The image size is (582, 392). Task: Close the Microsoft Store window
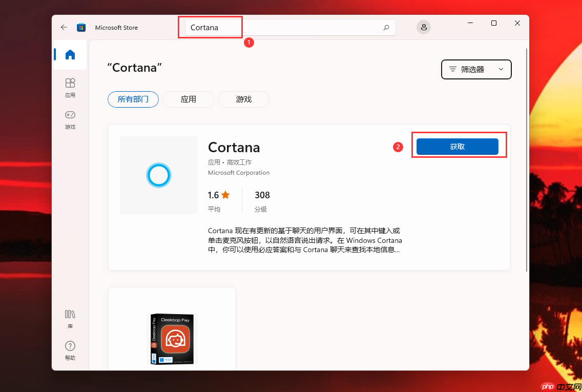click(517, 23)
